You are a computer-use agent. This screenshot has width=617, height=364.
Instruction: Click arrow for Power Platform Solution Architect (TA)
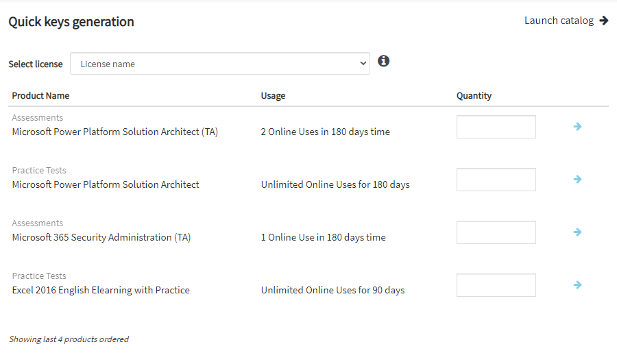coord(577,127)
